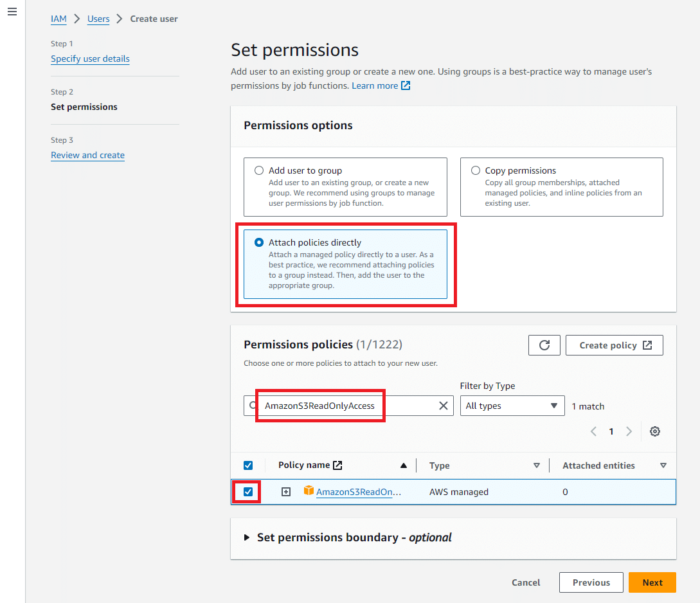This screenshot has width=700, height=603.
Task: Select Copy permissions radio option
Action: click(x=476, y=170)
